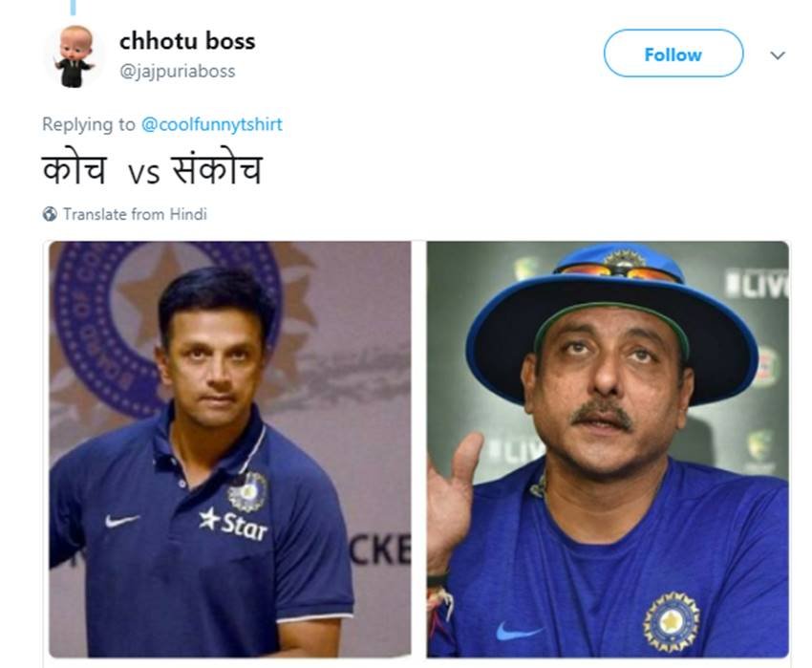The image size is (812, 668).
Task: Click the blue thread line above avatar
Action: (x=73, y=8)
